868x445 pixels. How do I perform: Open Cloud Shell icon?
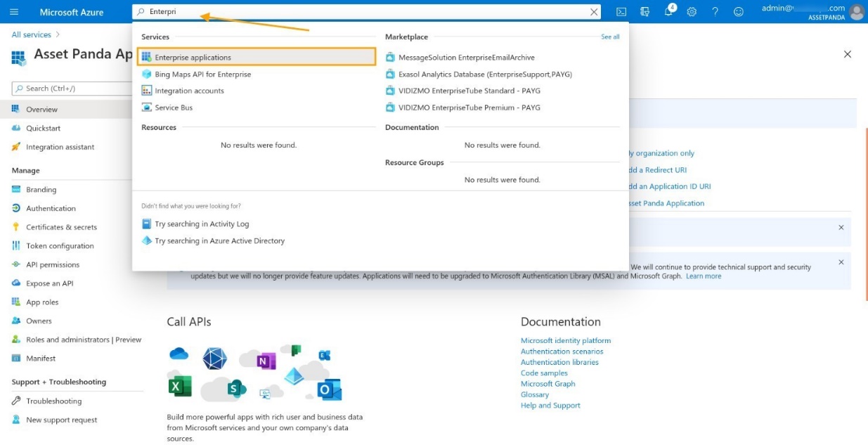[x=621, y=12]
